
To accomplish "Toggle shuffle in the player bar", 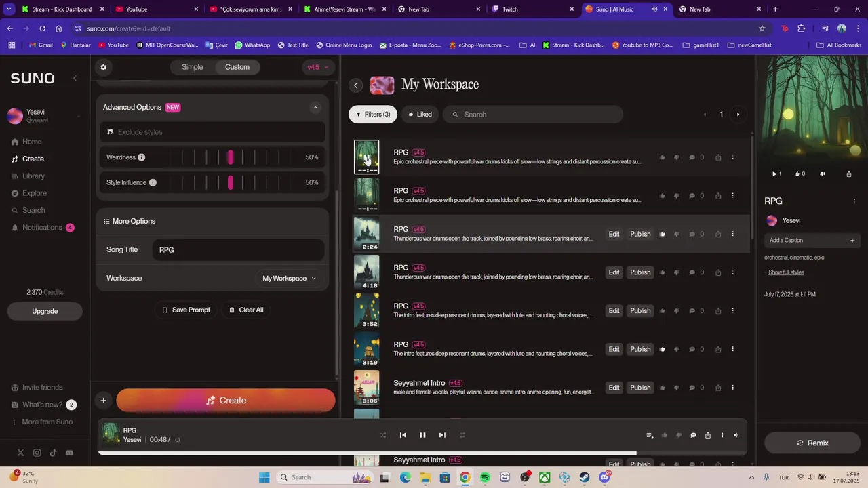I will pyautogui.click(x=383, y=435).
